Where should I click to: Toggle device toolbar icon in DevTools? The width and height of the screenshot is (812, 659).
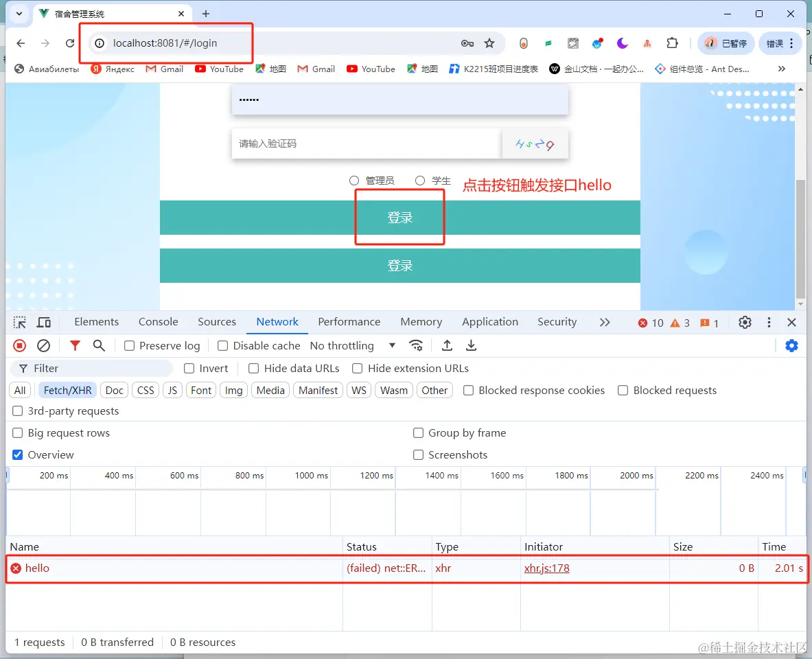44,322
